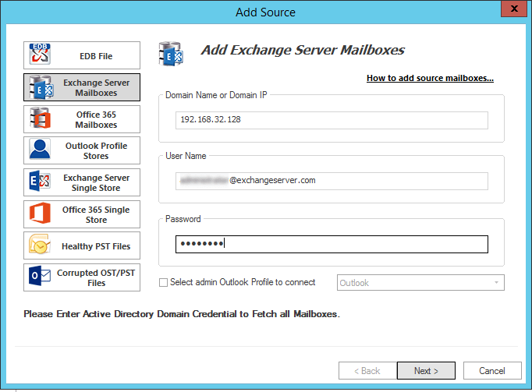Open How to add source mailboxes link

pyautogui.click(x=430, y=78)
